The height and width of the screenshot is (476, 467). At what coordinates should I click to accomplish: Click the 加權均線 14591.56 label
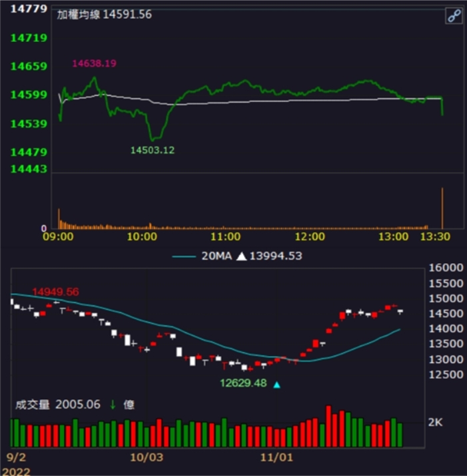[x=104, y=14]
